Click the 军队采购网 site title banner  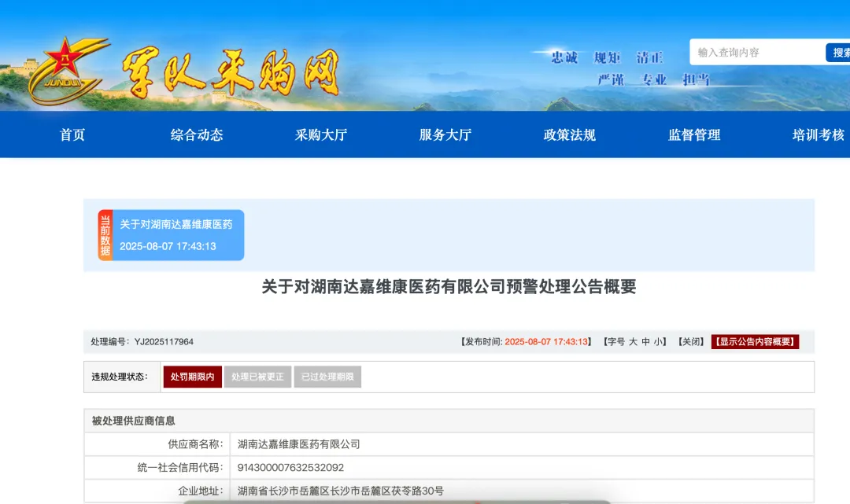pos(231,73)
